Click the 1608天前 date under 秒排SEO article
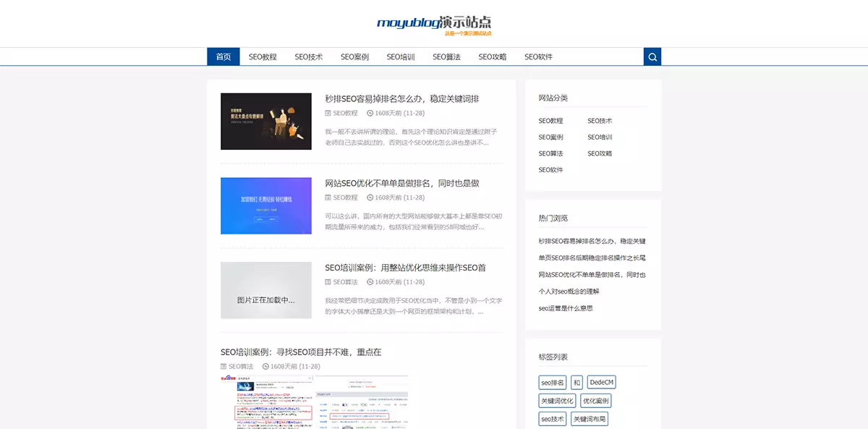 click(400, 114)
